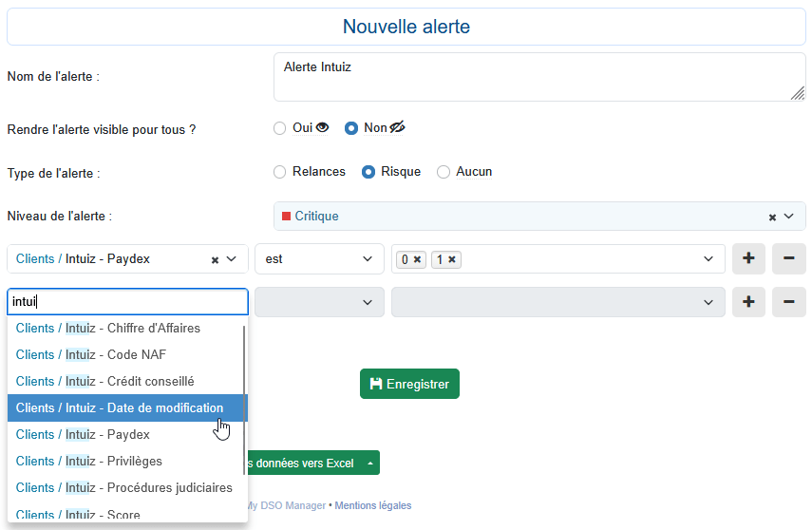The width and height of the screenshot is (812, 530).
Task: Remove the Paydex condition row
Action: click(788, 258)
